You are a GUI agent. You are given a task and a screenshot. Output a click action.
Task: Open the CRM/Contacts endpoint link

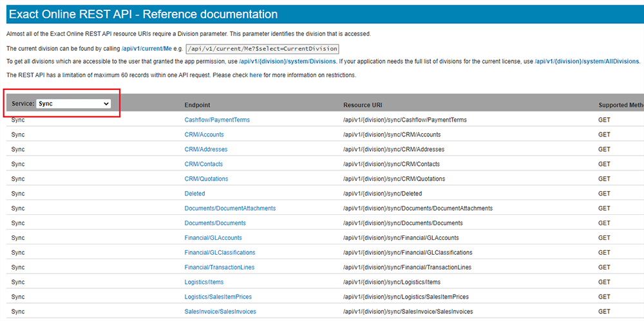[x=204, y=164]
